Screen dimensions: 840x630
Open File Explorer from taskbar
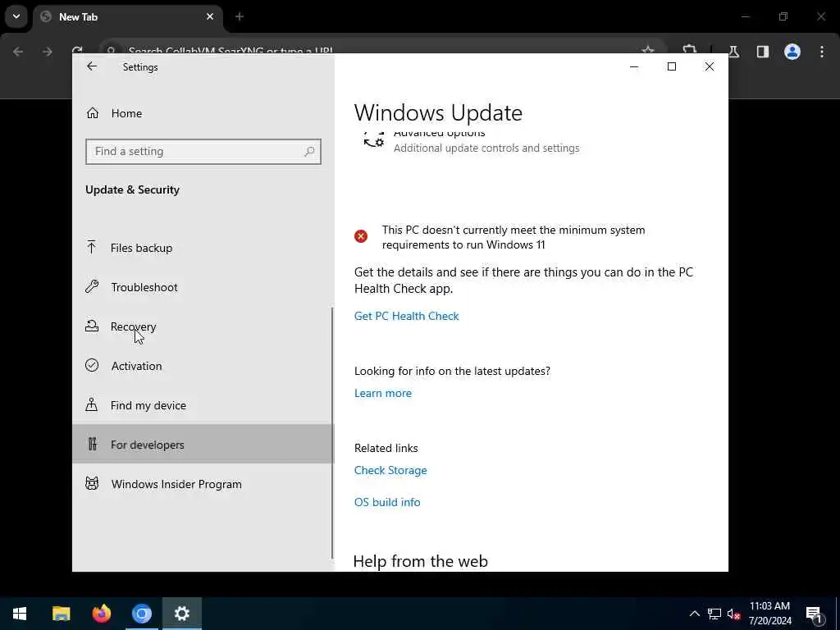61,614
